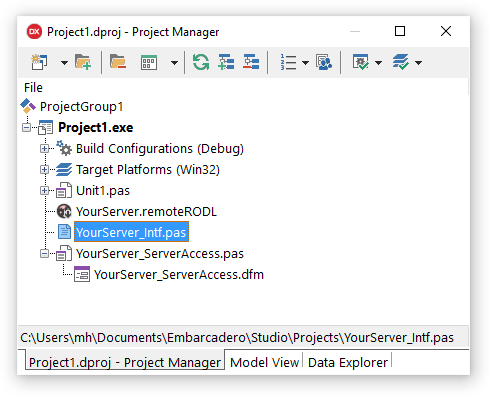491x397 pixels.
Task: Select Project1.exe in the tree
Action: pyautogui.click(x=96, y=128)
